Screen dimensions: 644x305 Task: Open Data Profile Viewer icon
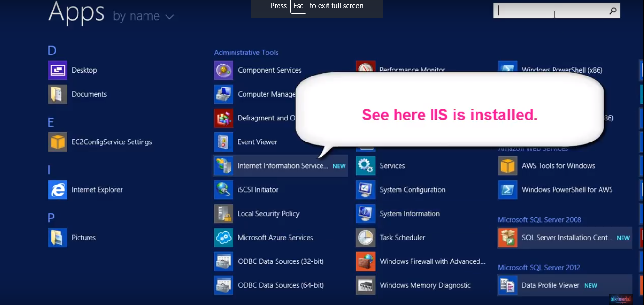pyautogui.click(x=508, y=285)
